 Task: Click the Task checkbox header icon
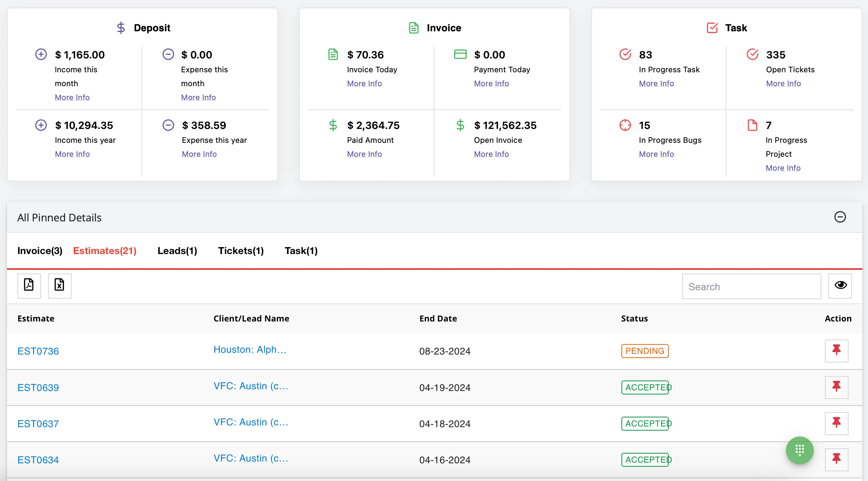click(x=712, y=28)
